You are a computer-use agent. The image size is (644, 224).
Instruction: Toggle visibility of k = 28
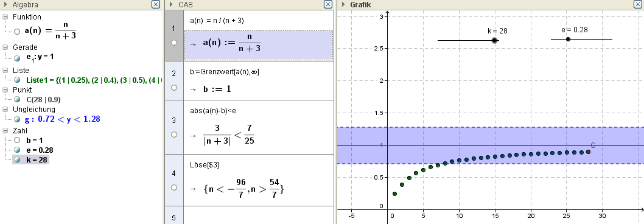pos(17,159)
